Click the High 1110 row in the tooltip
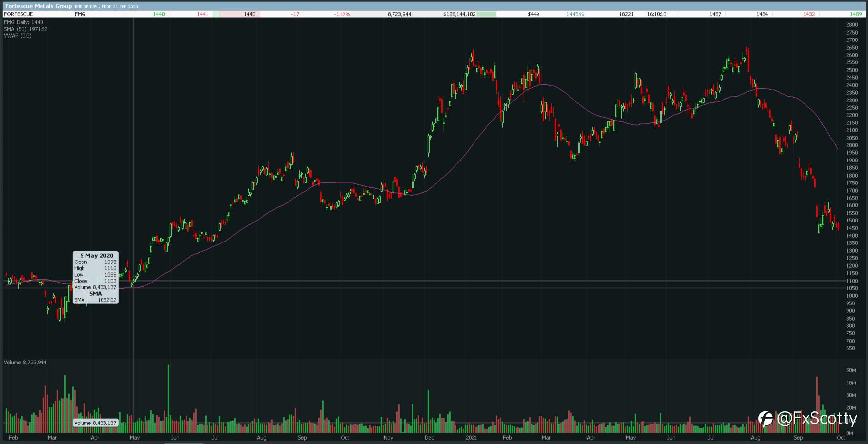868x444 pixels. click(x=95, y=268)
